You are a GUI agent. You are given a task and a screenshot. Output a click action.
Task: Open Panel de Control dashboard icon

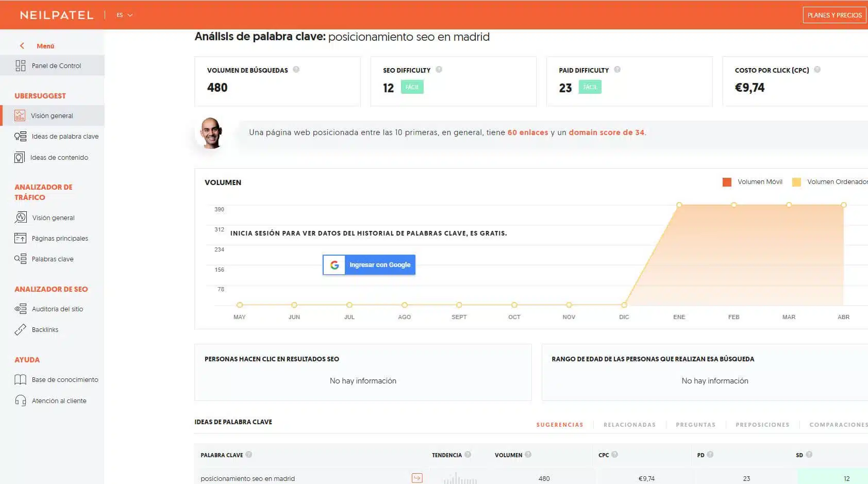point(20,65)
